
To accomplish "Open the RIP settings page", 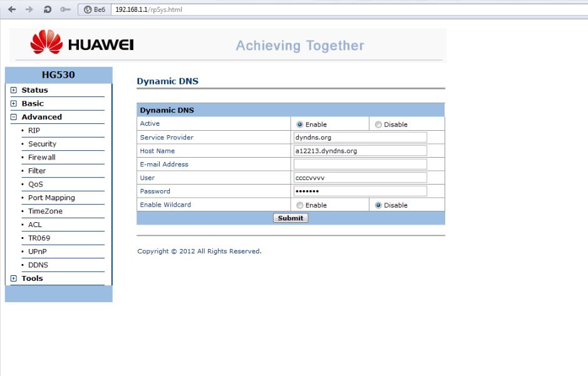I will point(34,130).
